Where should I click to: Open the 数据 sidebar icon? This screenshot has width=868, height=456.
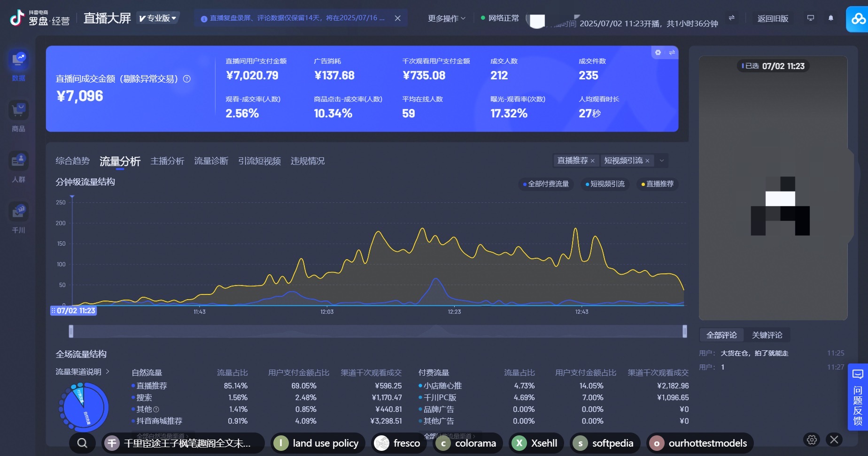pyautogui.click(x=19, y=60)
